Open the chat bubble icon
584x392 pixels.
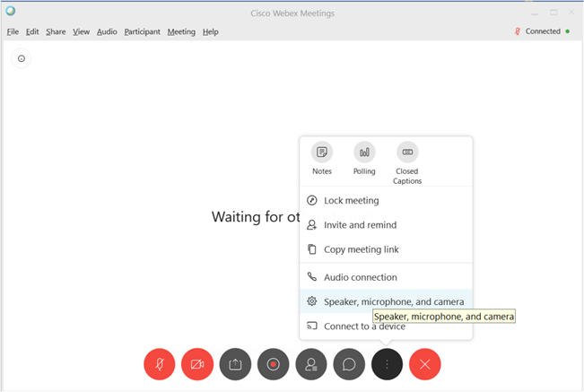(349, 364)
